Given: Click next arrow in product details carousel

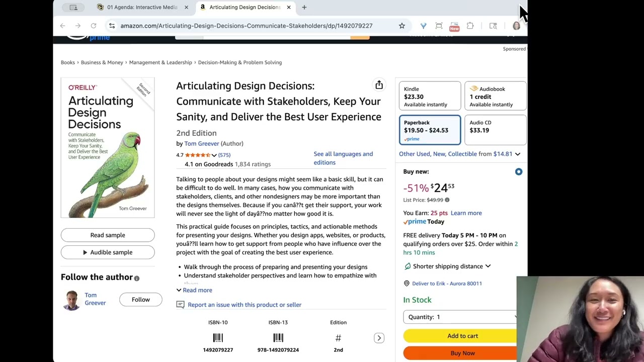Looking at the screenshot, I should 379,338.
